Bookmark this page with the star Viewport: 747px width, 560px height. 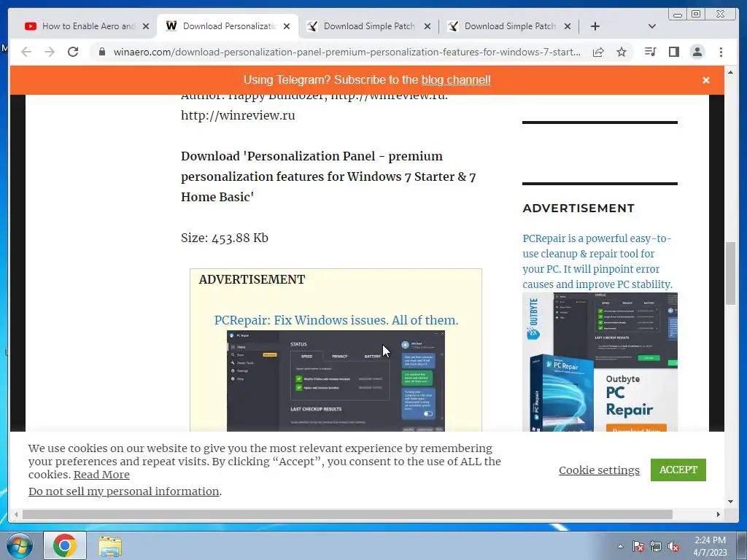[622, 52]
